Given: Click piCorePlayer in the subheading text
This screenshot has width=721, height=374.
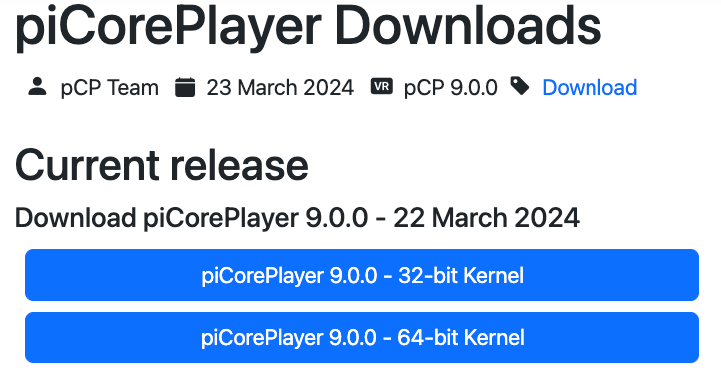Looking at the screenshot, I should (x=221, y=219).
